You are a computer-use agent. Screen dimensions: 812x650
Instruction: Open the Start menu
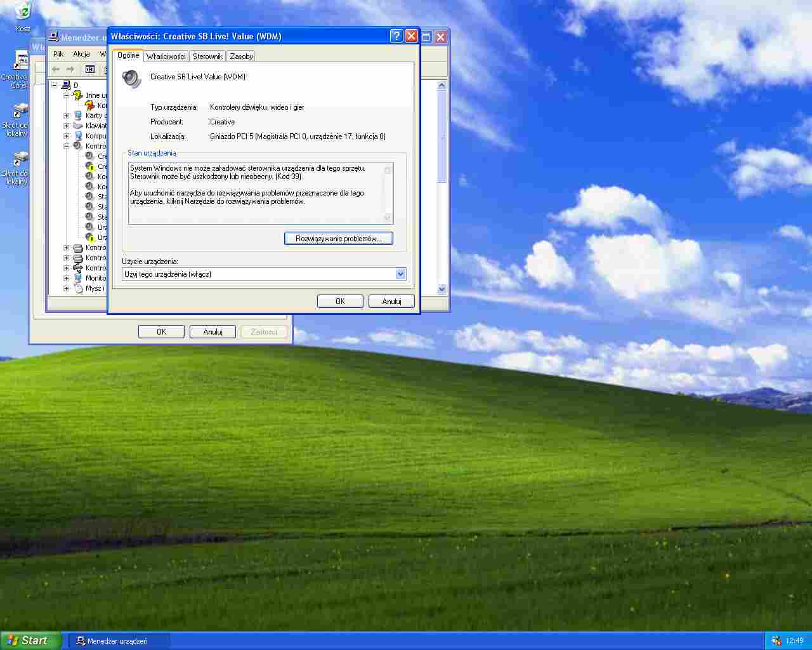[x=30, y=640]
